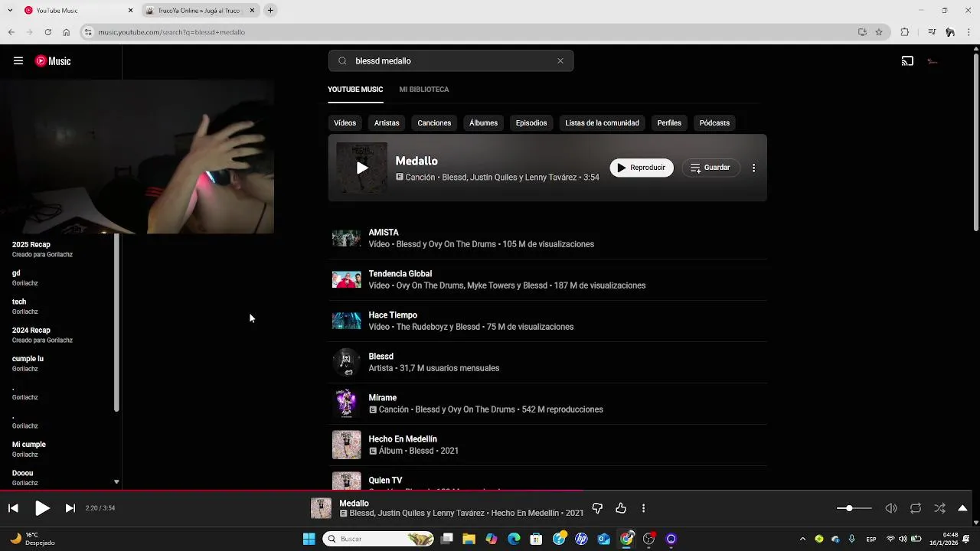Play the current song
This screenshot has height=551, width=980.
[x=42, y=508]
